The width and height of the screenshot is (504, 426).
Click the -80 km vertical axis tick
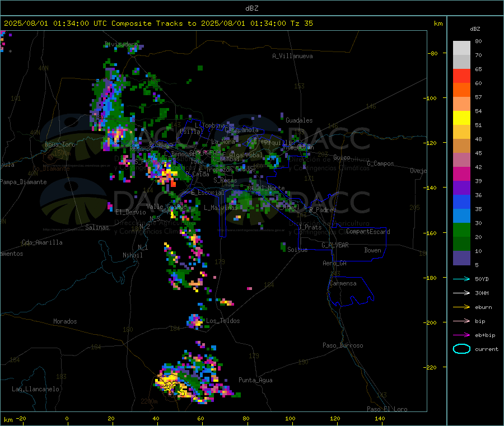point(433,53)
